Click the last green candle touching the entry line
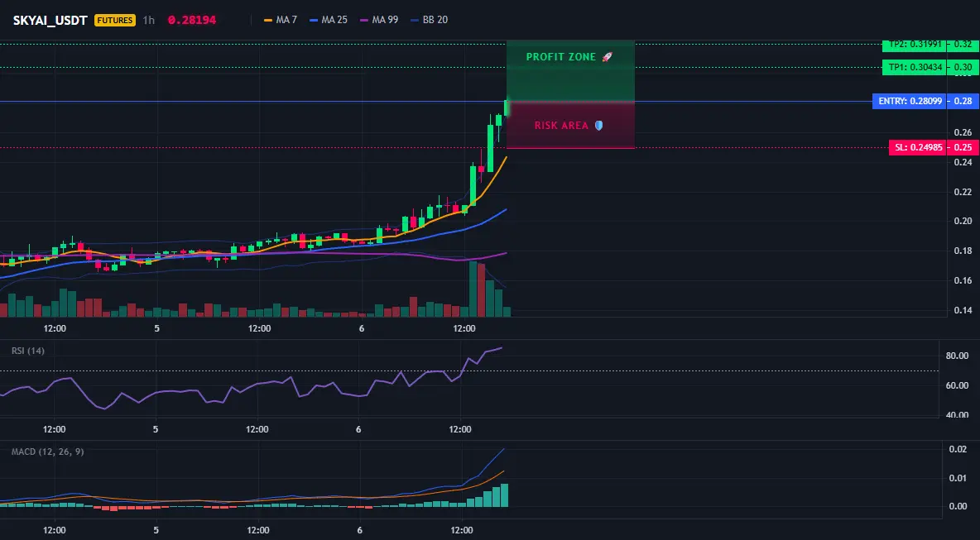 (507, 107)
